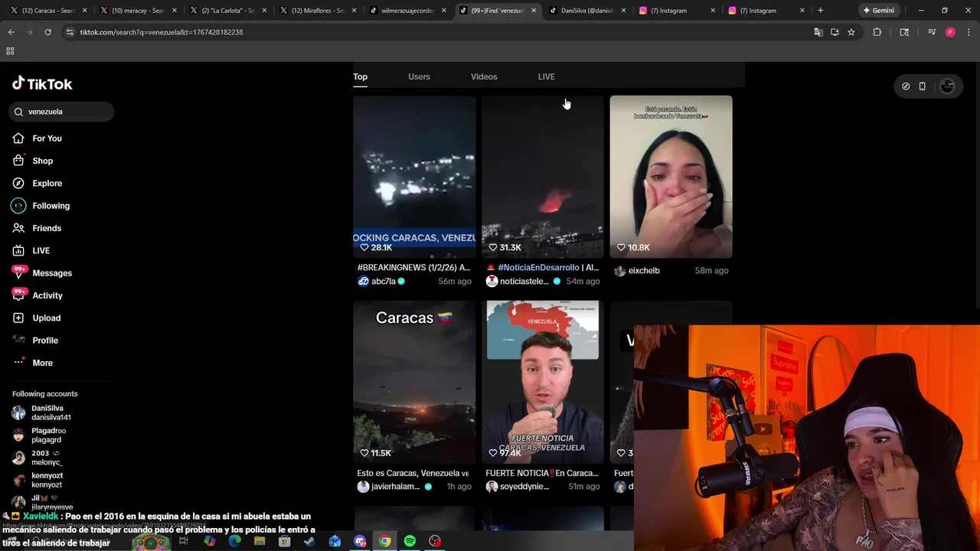This screenshot has height=551, width=980.
Task: Select the Top search tab
Action: point(360,77)
